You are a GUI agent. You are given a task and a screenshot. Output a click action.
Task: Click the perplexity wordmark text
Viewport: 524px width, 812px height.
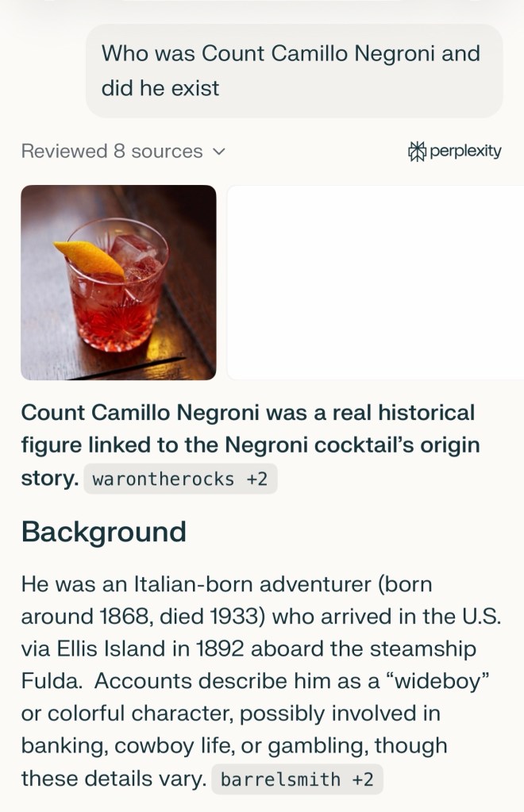coord(465,151)
